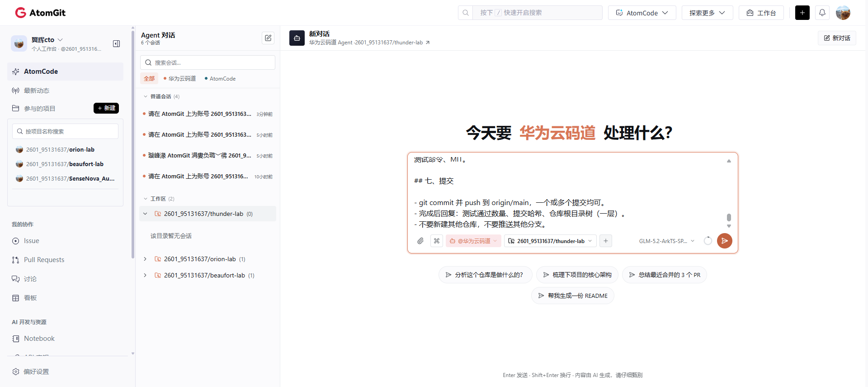868x387 pixels.
Task: Click the agent robot icon beside 新对话 title
Action: pos(297,38)
